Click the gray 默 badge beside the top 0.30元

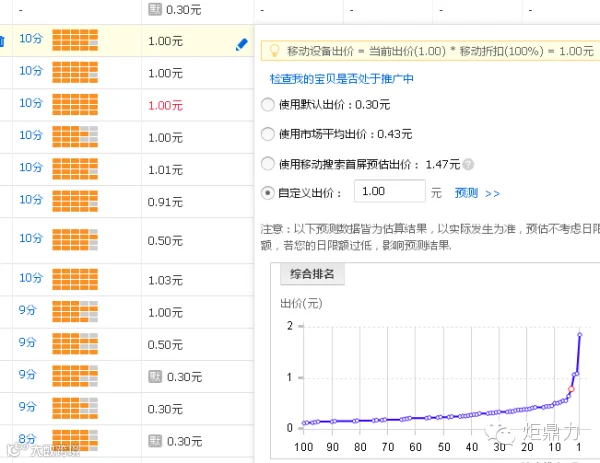tap(155, 9)
